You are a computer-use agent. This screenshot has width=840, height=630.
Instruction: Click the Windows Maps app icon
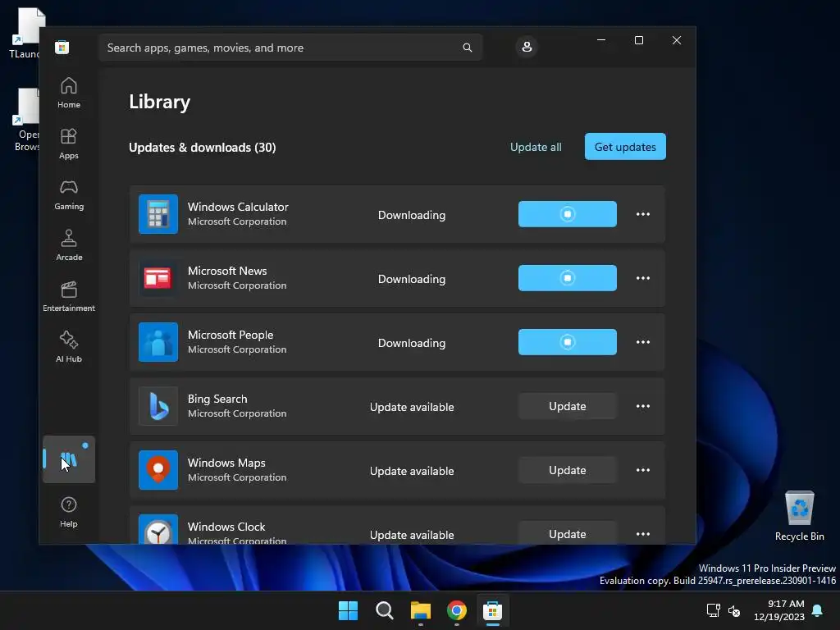[158, 470]
